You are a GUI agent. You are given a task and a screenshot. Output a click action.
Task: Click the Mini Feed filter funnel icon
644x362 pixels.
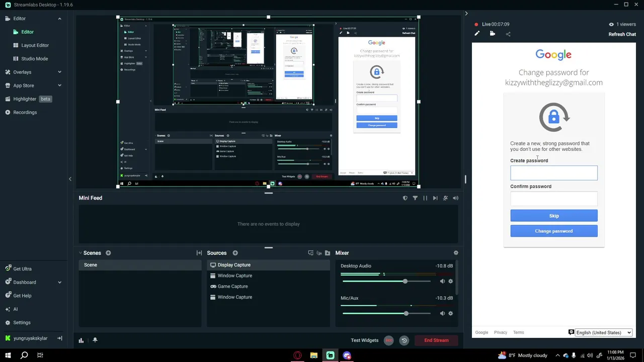(415, 198)
